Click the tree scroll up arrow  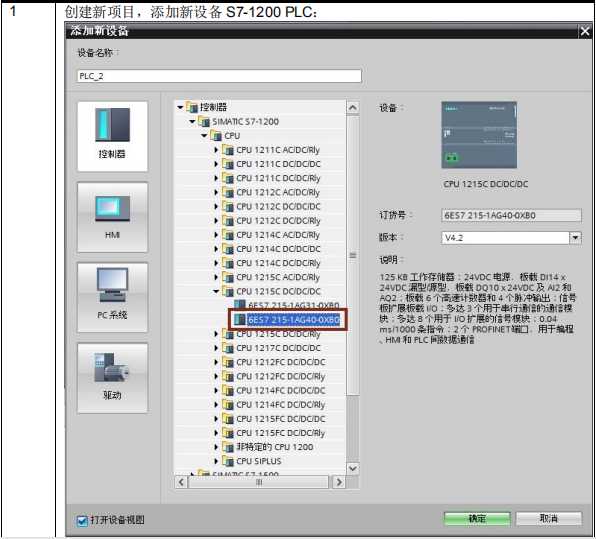(x=353, y=108)
